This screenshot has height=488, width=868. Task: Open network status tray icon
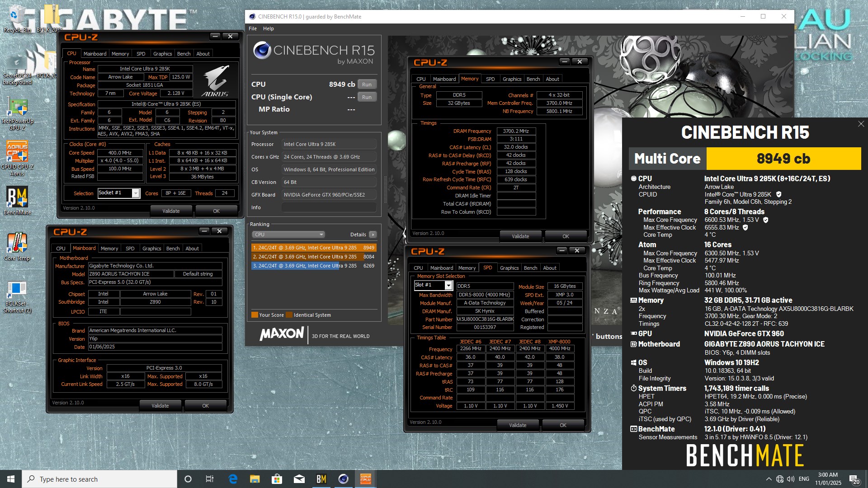(x=780, y=479)
